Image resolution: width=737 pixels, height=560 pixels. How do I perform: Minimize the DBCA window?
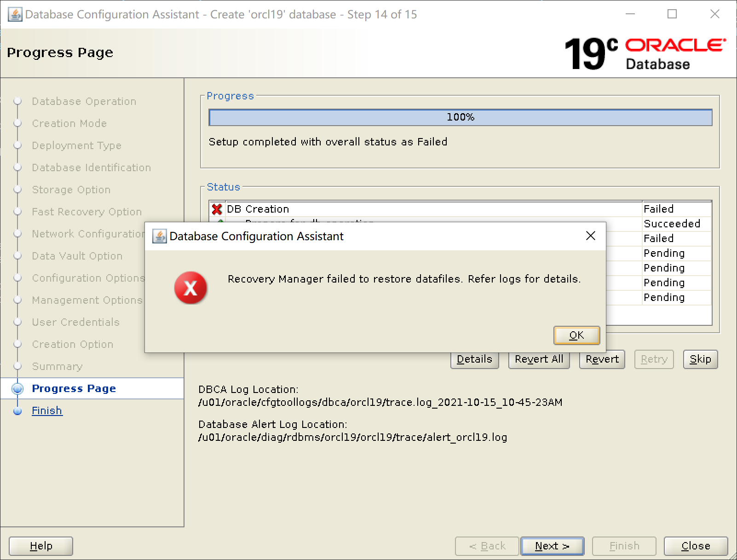630,14
